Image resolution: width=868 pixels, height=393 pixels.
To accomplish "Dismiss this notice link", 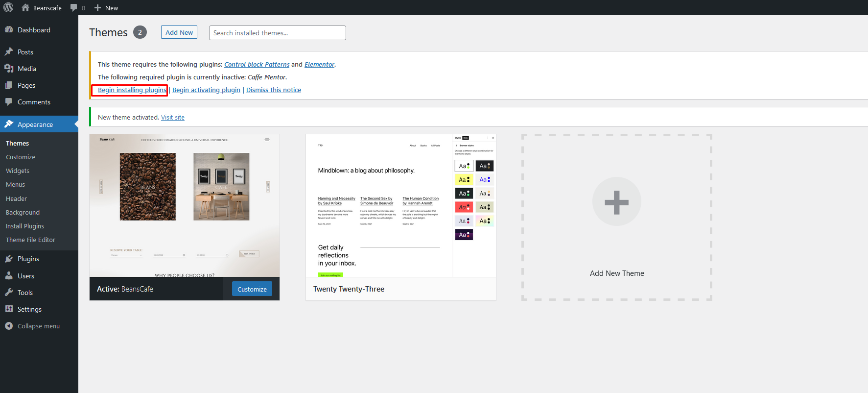I will click(x=274, y=90).
